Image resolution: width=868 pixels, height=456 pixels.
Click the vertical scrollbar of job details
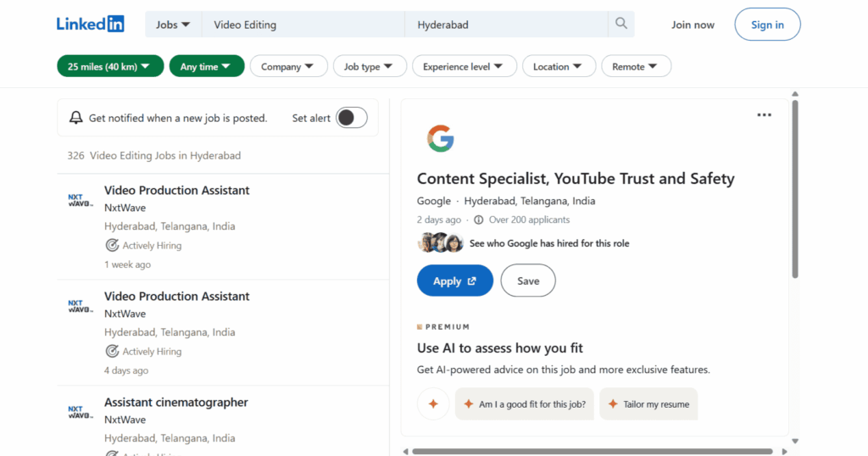tap(795, 189)
